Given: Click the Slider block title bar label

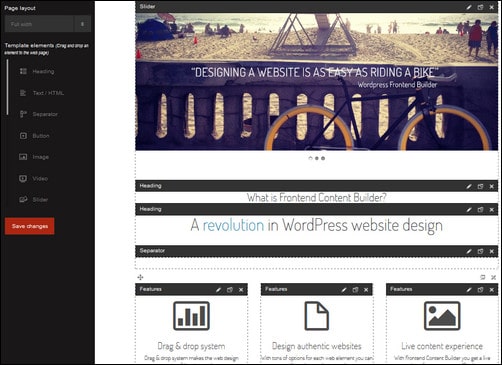Looking at the screenshot, I should click(147, 6).
